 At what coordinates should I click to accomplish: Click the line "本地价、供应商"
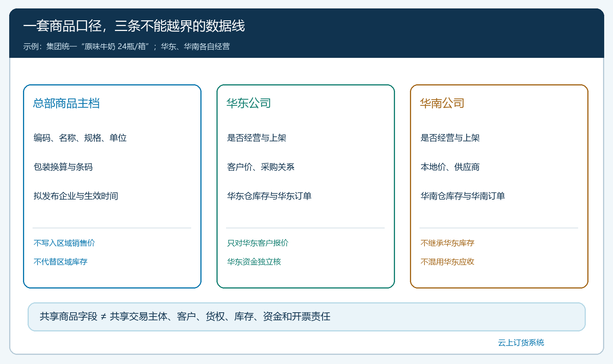(450, 167)
